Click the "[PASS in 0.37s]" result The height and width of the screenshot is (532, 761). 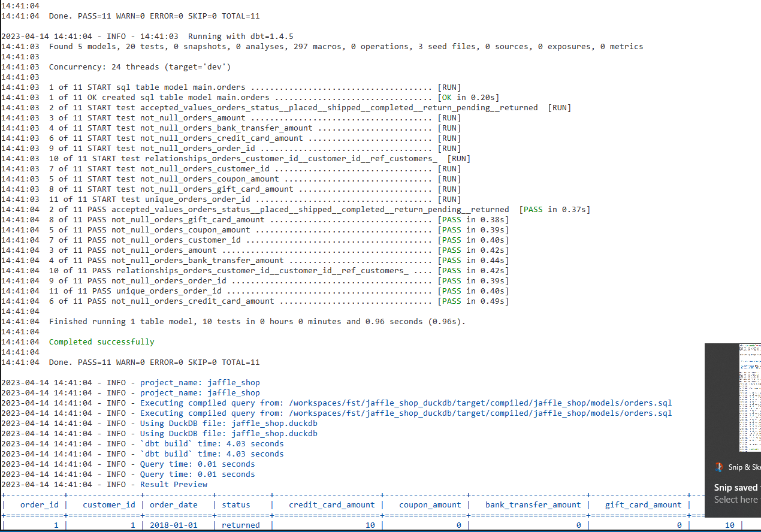pyautogui.click(x=555, y=210)
